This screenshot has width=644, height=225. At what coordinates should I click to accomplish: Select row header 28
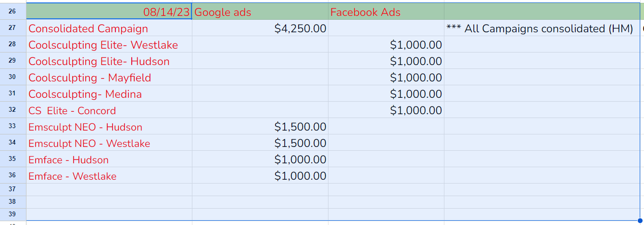[x=13, y=44]
